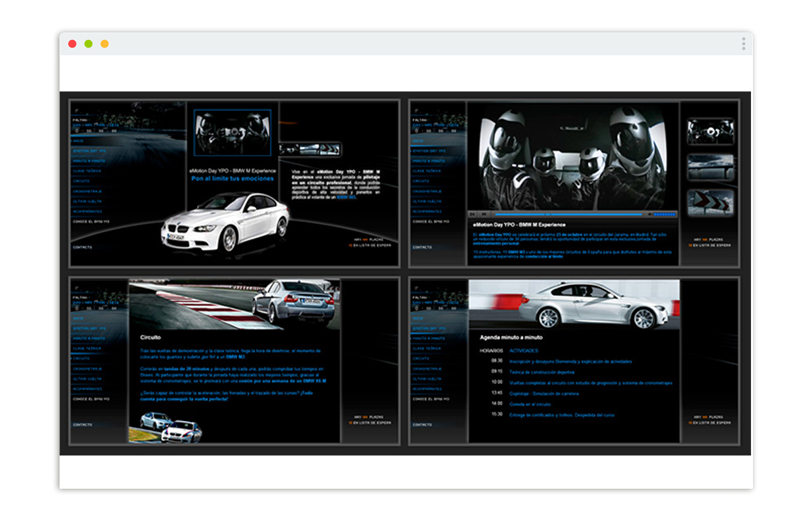
Task: Click the speaker icon in the video player
Action: point(649,214)
